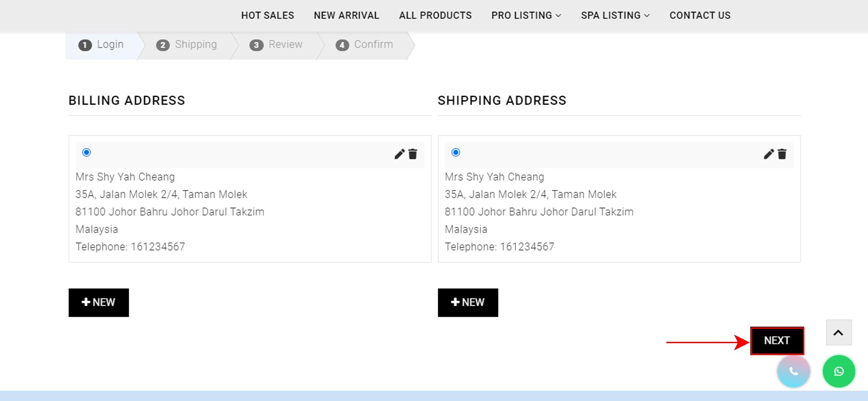868x401 pixels.
Task: Expand the SPA LISTING dropdown menu
Action: 615,15
